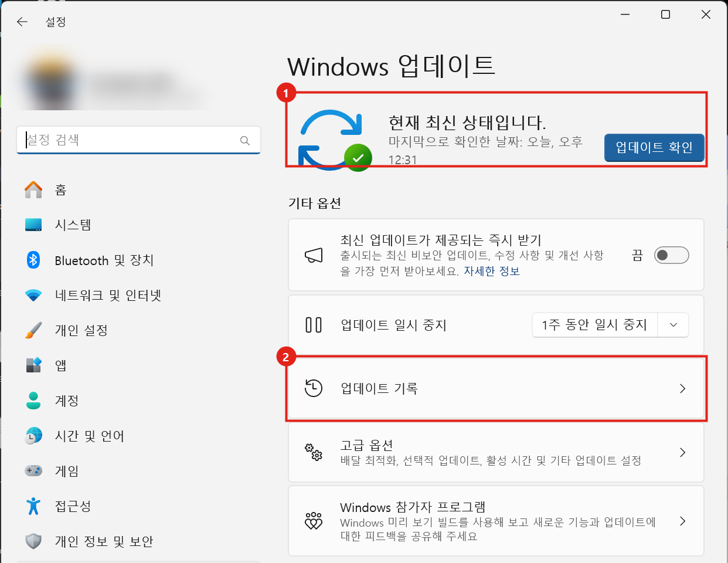Click the 게임 controller icon
Viewport: 728px width, 563px height.
pos(33,471)
